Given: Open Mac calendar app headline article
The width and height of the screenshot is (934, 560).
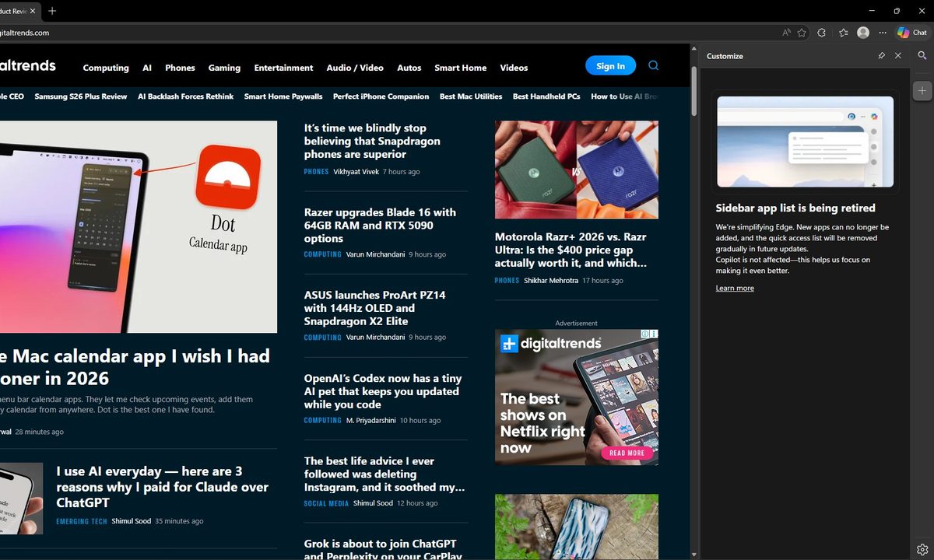Looking at the screenshot, I should pyautogui.click(x=135, y=367).
